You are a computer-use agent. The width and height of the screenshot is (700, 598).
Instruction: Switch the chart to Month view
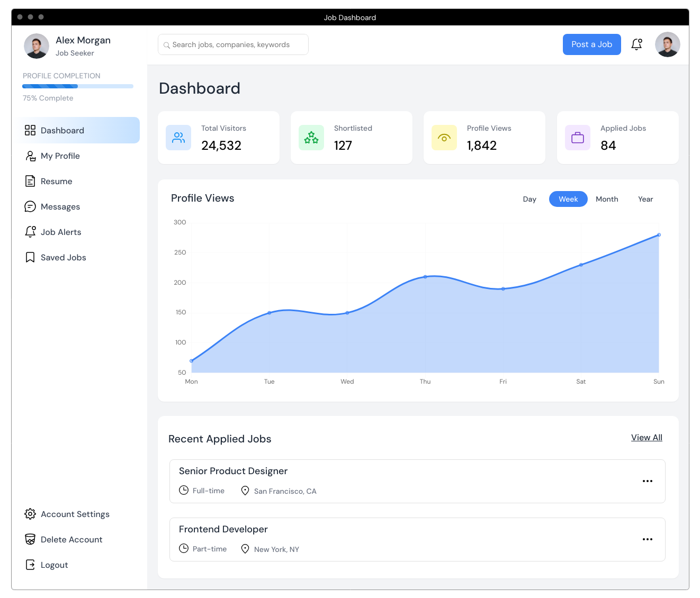[607, 199]
